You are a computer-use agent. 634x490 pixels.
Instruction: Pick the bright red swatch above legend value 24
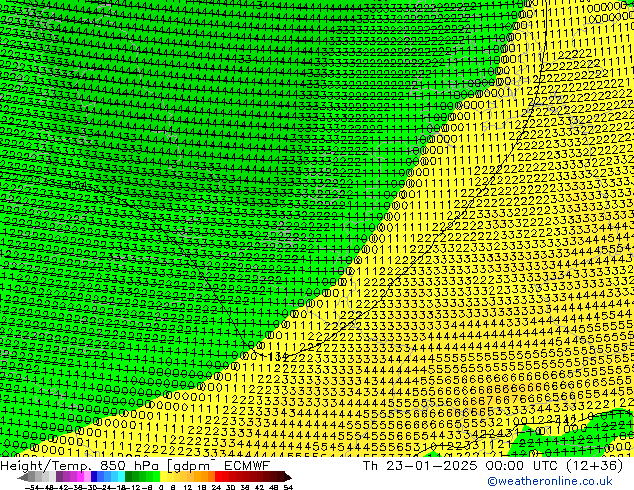218,477
